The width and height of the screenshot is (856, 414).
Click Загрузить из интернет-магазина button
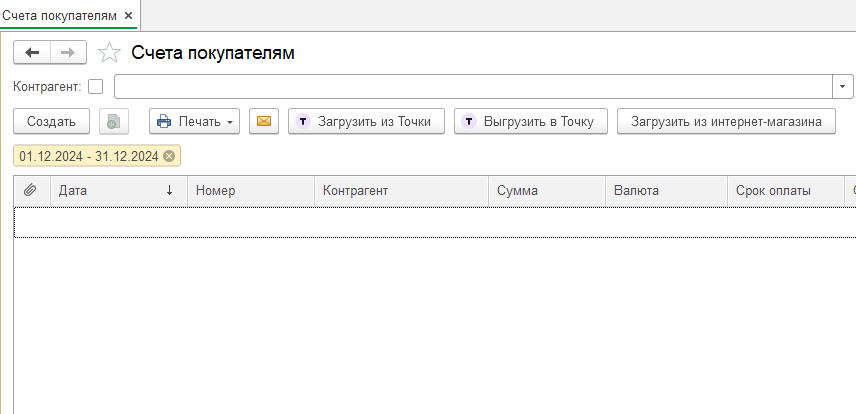click(726, 122)
